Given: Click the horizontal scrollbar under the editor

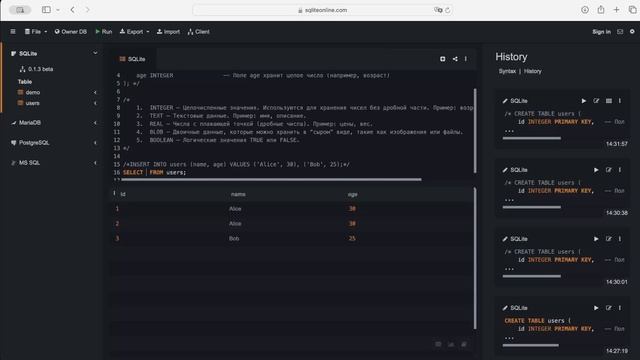Looking at the screenshot, I should tap(271, 179).
